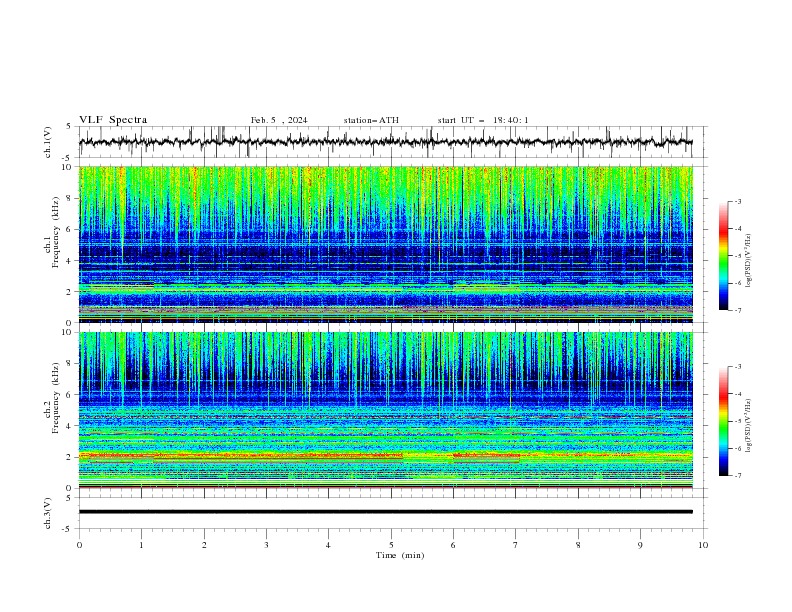Image resolution: width=792 pixels, height=612 pixels.
Task: Click the ch.2 spectrogram color bar
Action: click(x=724, y=421)
